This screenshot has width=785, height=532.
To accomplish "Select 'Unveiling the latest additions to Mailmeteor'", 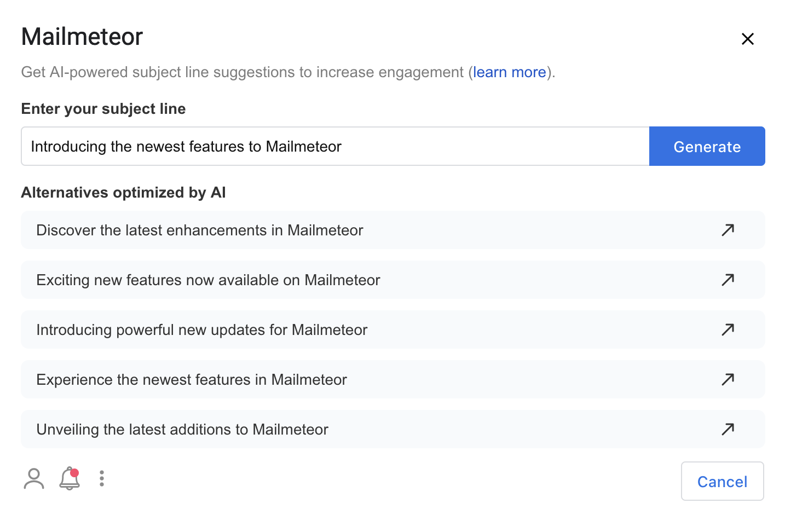I will click(x=392, y=429).
